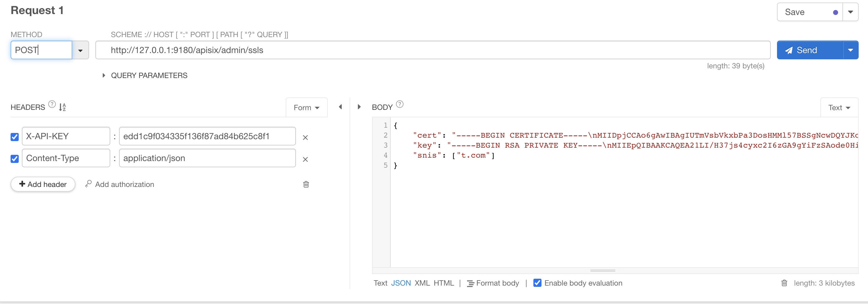Delete all headers with trash icon

tap(305, 184)
